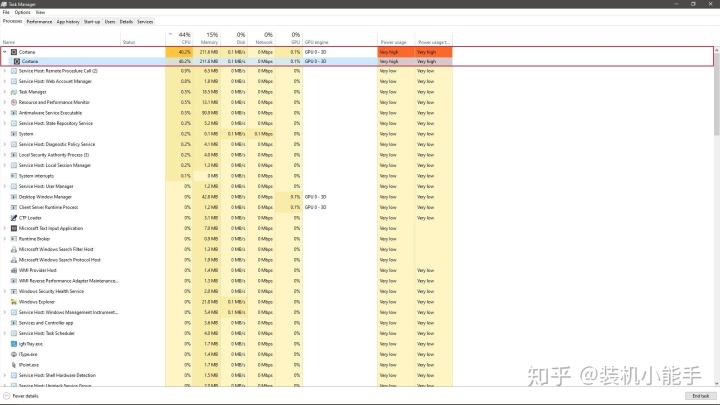This screenshot has width=720, height=405.
Task: Sort processes by the Name column
Action: pos(61,38)
